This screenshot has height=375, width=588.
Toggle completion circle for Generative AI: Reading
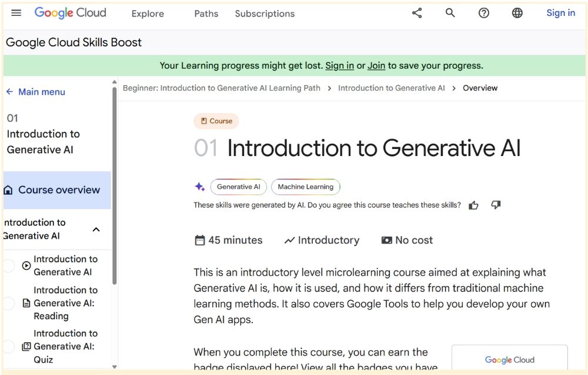8,303
